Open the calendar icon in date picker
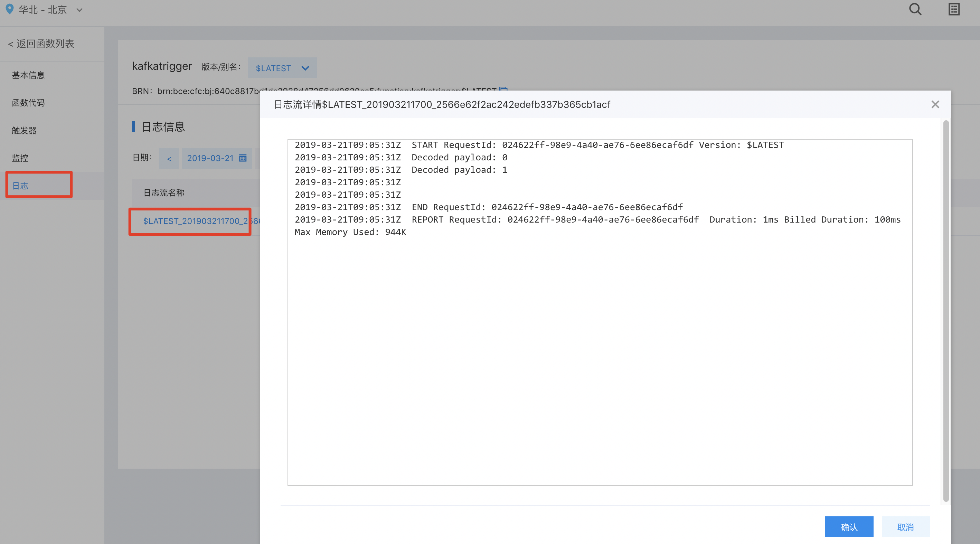 coord(243,158)
